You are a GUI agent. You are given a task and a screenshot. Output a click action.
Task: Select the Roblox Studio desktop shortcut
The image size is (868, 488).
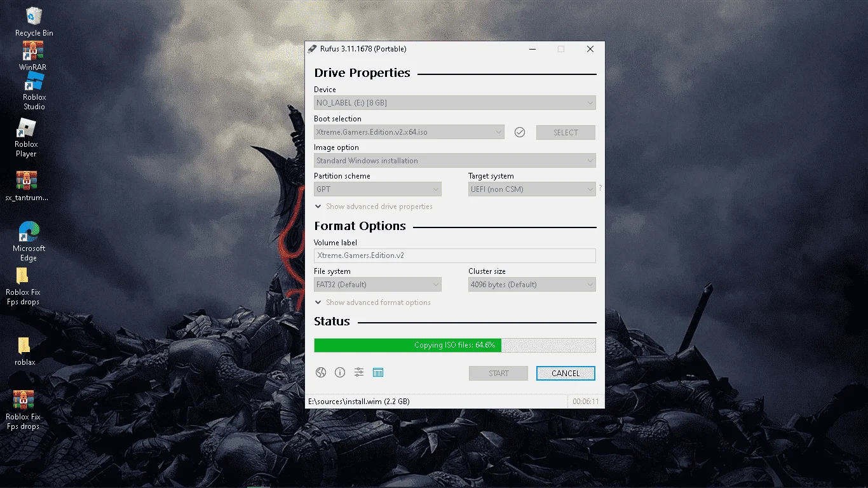click(34, 91)
